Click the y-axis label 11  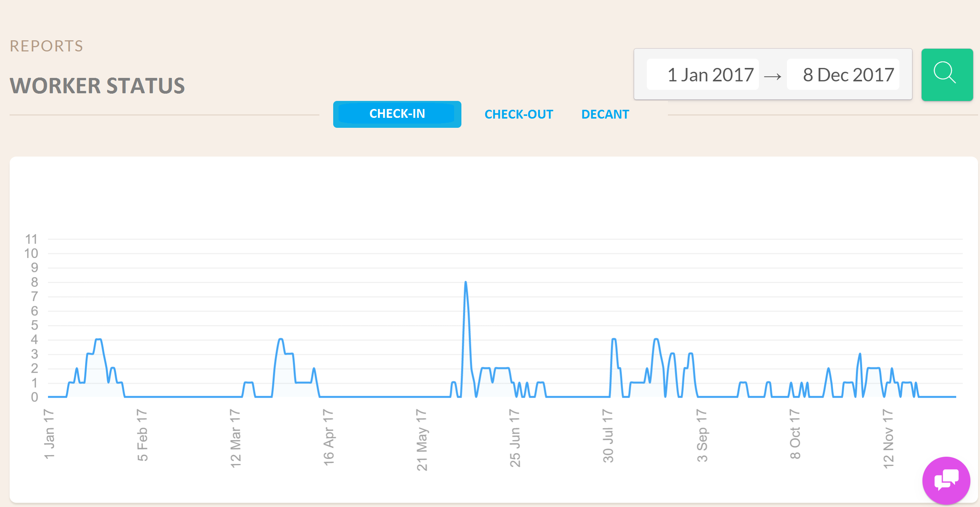point(31,239)
